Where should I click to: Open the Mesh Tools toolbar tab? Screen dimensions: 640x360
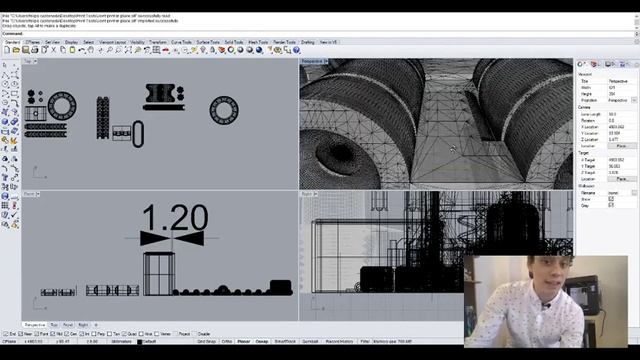point(258,42)
